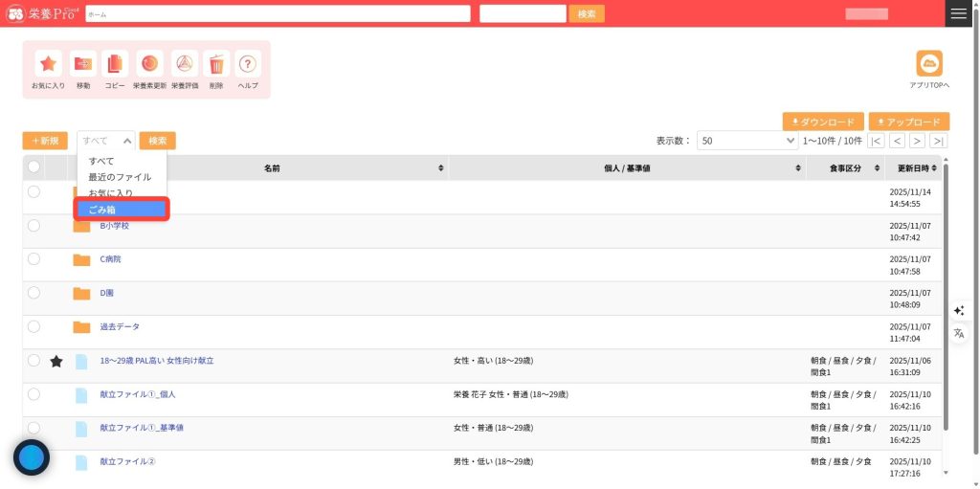Click the ＋新規 button
The image size is (980, 489).
click(45, 141)
